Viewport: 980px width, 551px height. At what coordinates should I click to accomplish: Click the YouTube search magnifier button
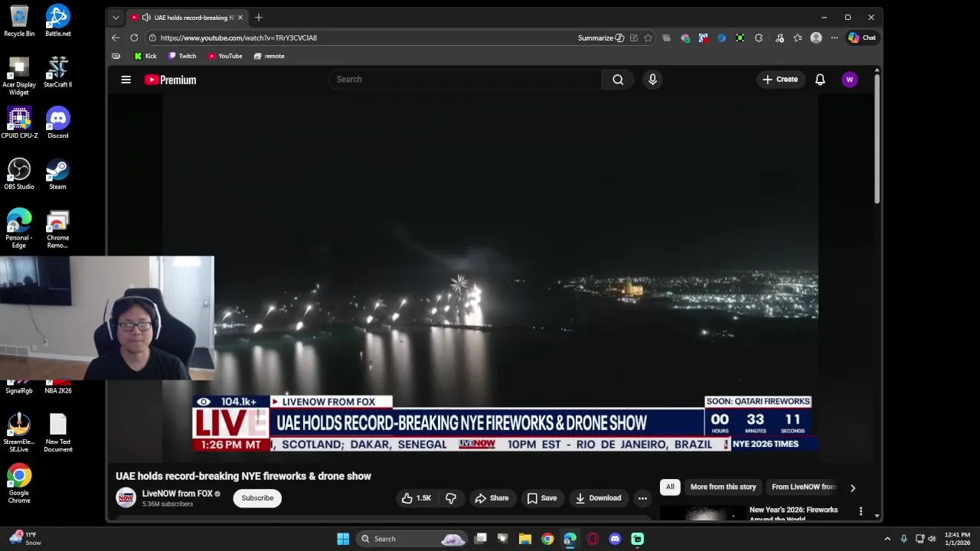(618, 80)
